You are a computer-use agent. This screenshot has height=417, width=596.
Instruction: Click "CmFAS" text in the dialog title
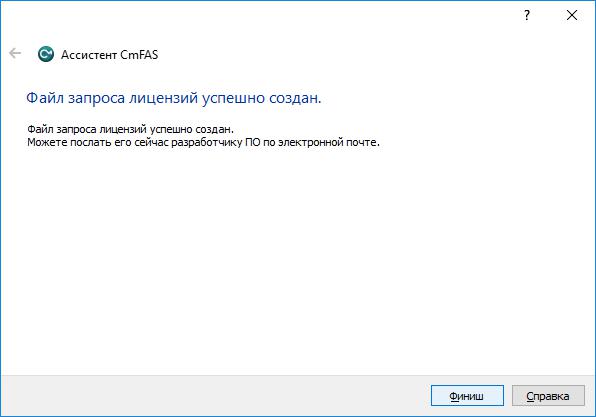coord(139,55)
